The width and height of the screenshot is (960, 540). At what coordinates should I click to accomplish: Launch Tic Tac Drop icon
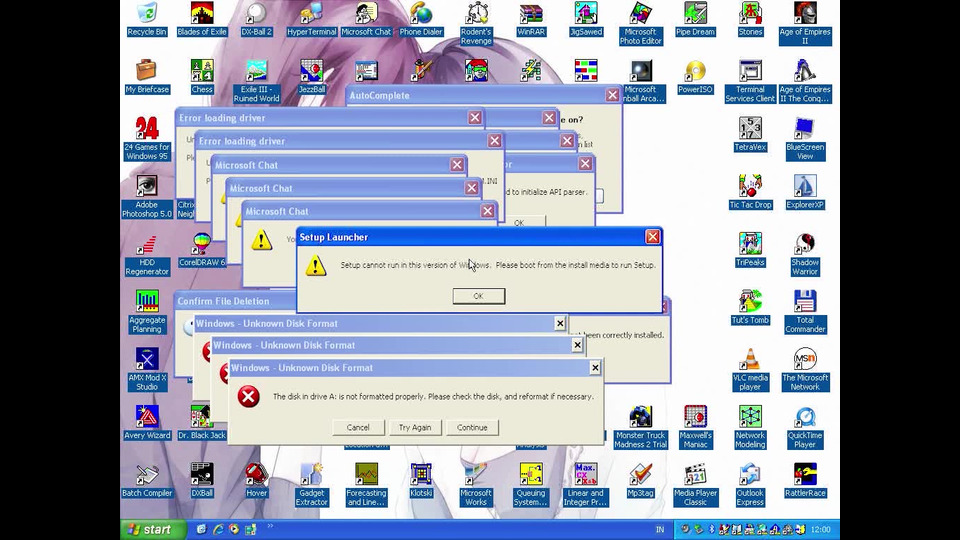pyautogui.click(x=750, y=192)
